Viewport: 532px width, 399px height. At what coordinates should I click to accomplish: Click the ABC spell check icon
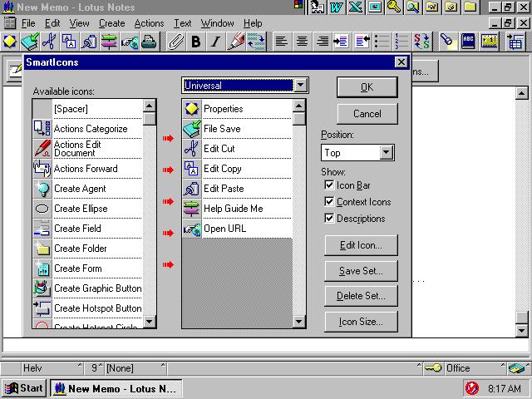point(468,42)
